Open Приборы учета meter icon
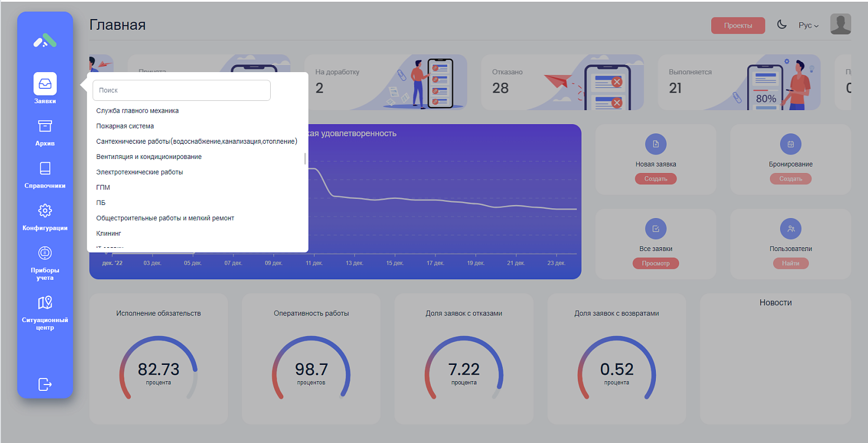Image resolution: width=868 pixels, height=443 pixels. click(45, 253)
